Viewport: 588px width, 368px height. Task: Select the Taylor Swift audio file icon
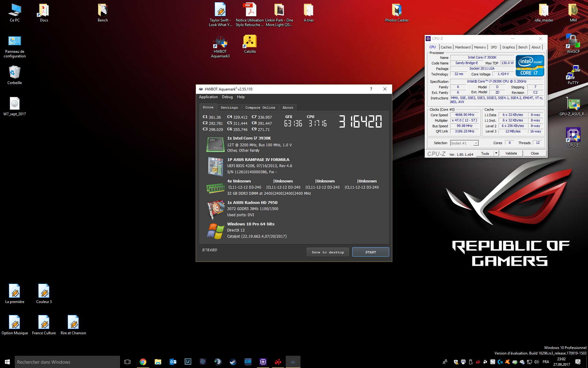(220, 15)
